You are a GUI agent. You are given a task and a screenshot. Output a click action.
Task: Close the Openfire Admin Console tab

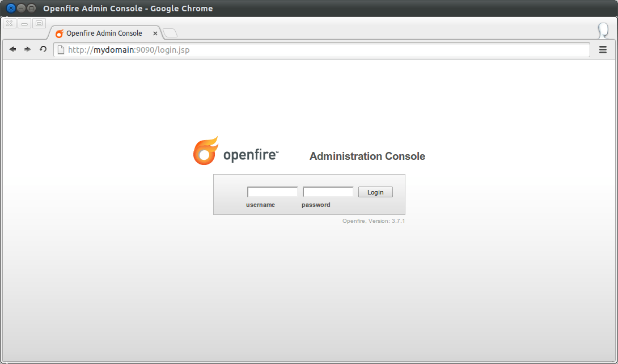point(155,33)
